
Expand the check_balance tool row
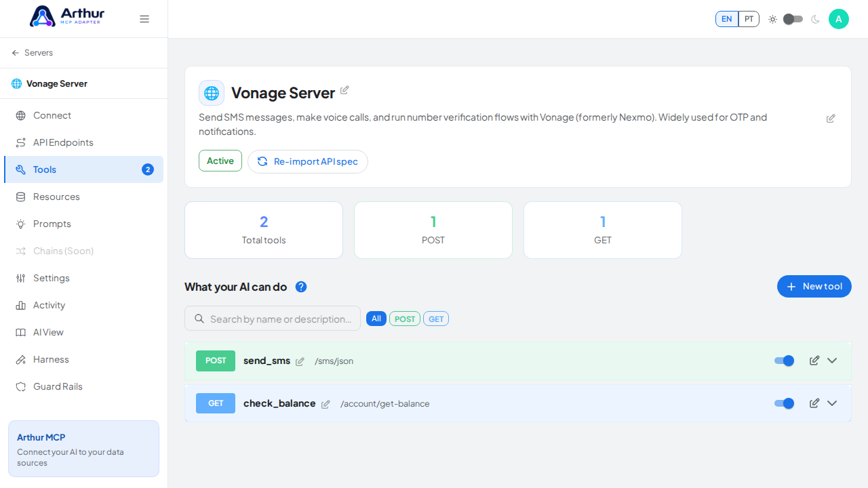(832, 403)
